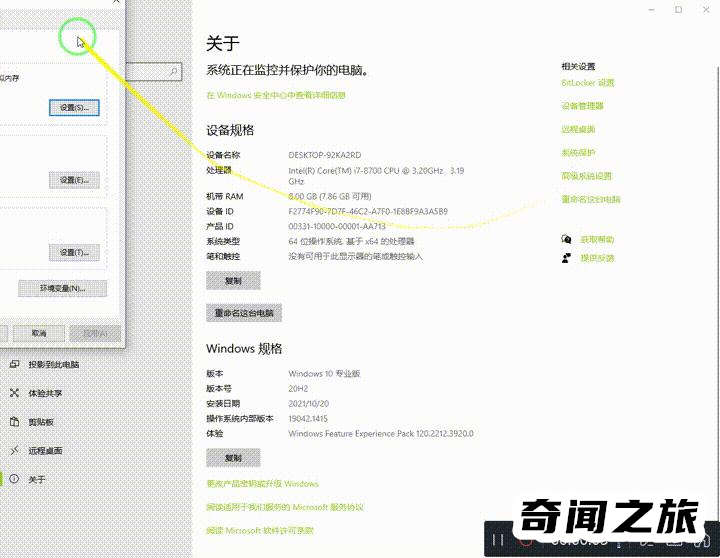Click the Intel(R) Core(TM) i7-8700 processor value
The image size is (720, 558).
(x=376, y=176)
